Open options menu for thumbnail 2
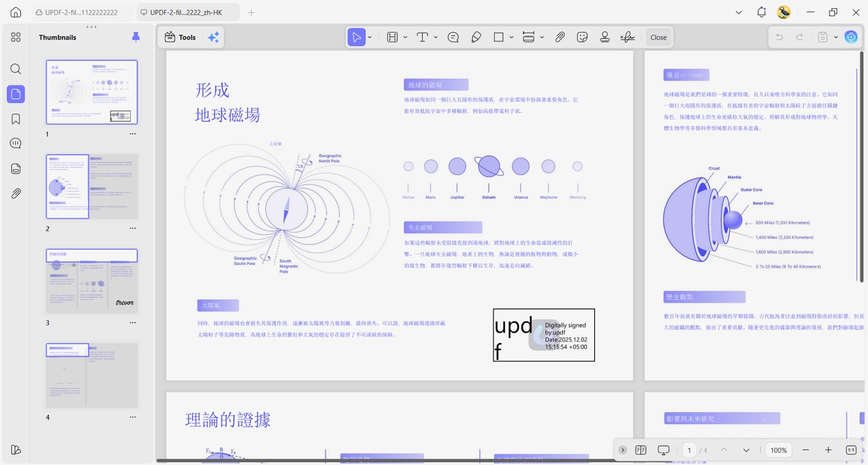The height and width of the screenshot is (465, 868). 133,228
